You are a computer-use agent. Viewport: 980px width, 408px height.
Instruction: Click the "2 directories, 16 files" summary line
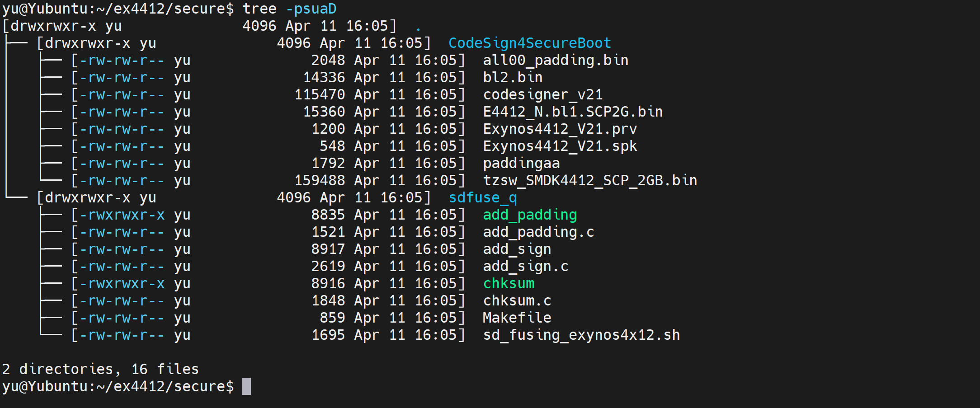[100, 370]
